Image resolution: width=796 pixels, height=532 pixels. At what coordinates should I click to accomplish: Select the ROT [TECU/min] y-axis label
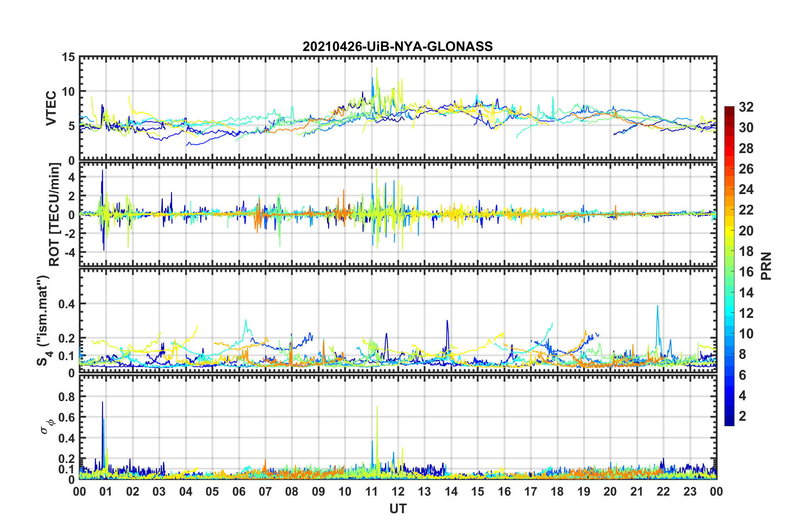[x=54, y=215]
